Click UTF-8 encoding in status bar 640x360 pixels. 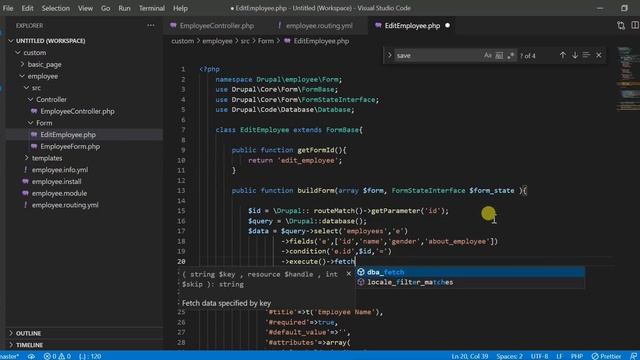click(539, 356)
